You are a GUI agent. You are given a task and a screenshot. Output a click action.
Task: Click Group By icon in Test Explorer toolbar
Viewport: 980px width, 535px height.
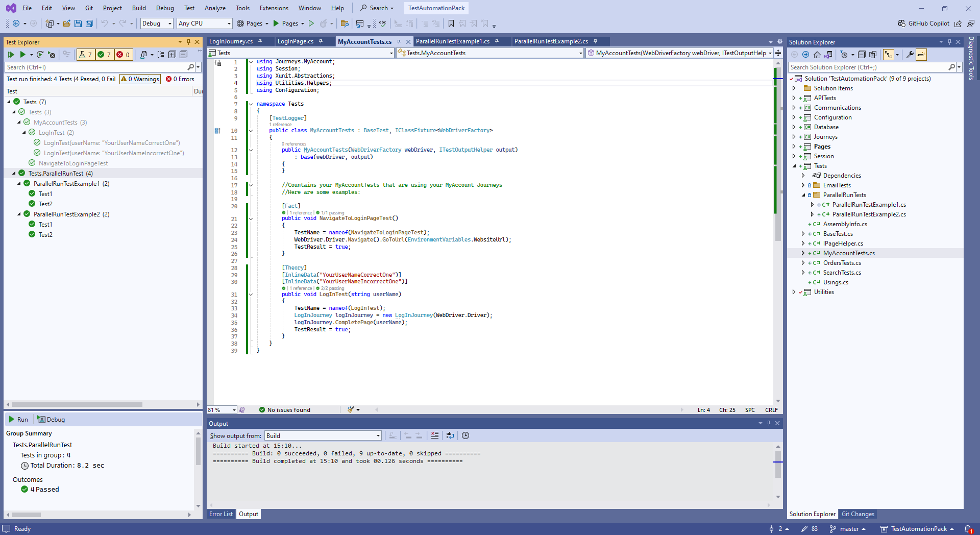(161, 55)
